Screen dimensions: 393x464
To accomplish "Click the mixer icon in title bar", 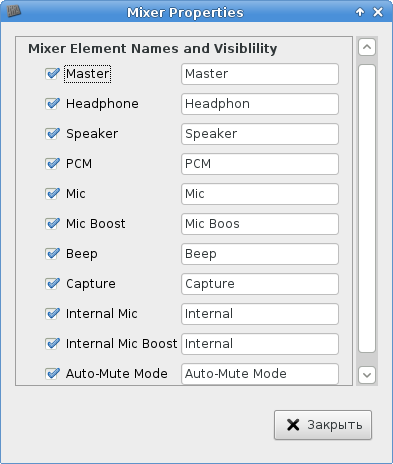I will pyautogui.click(x=14, y=12).
